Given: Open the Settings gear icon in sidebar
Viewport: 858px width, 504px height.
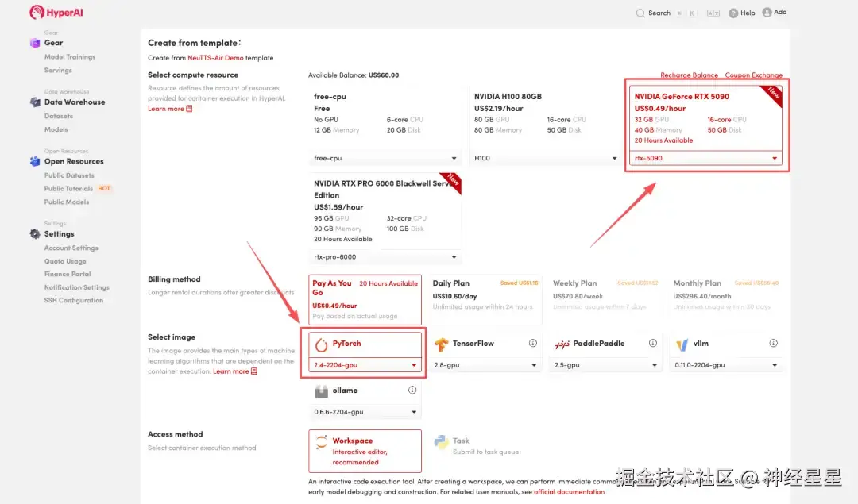Looking at the screenshot, I should pos(35,234).
